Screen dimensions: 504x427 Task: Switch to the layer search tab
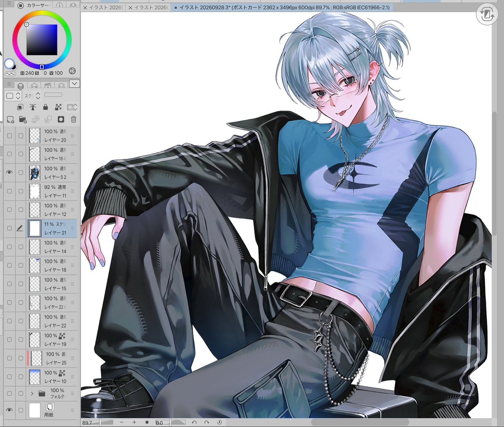tap(34, 86)
